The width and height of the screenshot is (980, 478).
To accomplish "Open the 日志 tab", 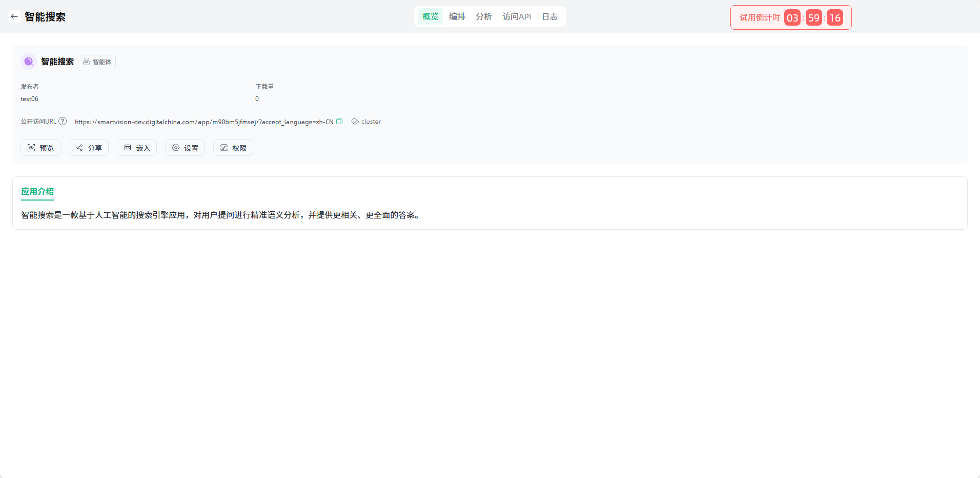I will click(549, 16).
